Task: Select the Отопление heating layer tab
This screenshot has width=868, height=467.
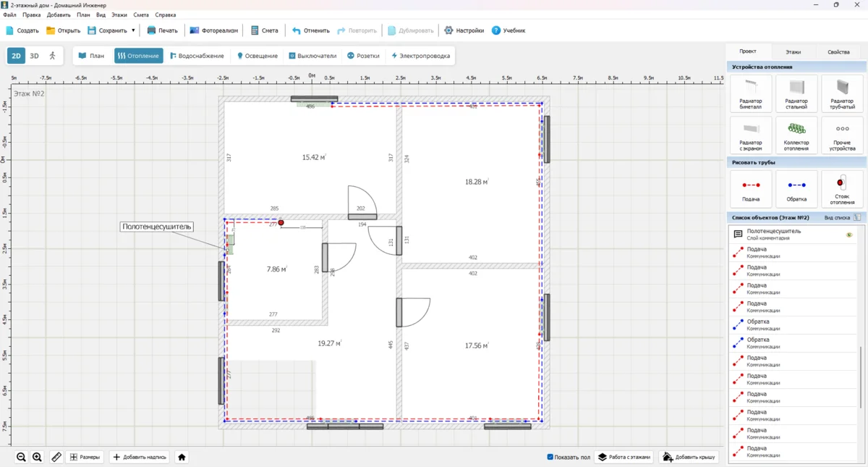Action: click(x=138, y=56)
